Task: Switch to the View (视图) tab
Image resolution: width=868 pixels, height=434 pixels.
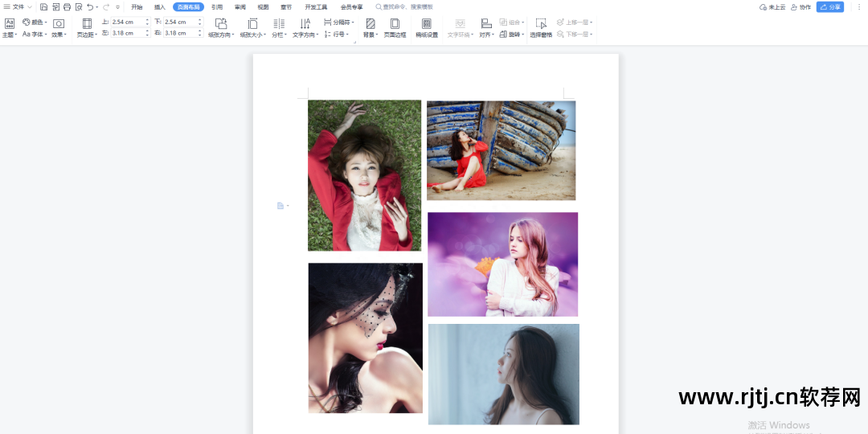Action: (x=263, y=7)
